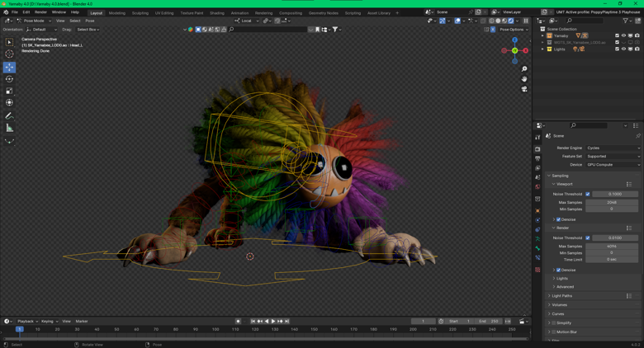The width and height of the screenshot is (644, 348).
Task: Open the Render menu
Action: tap(40, 12)
